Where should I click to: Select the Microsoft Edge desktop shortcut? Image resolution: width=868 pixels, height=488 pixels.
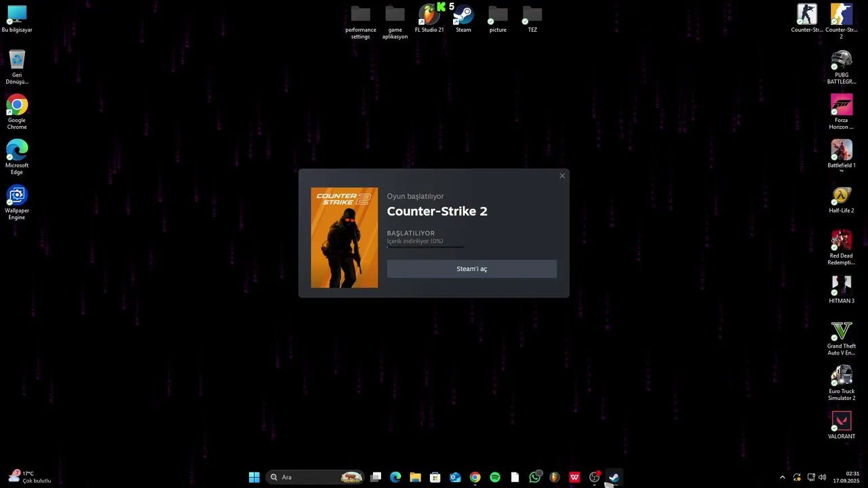point(17,157)
